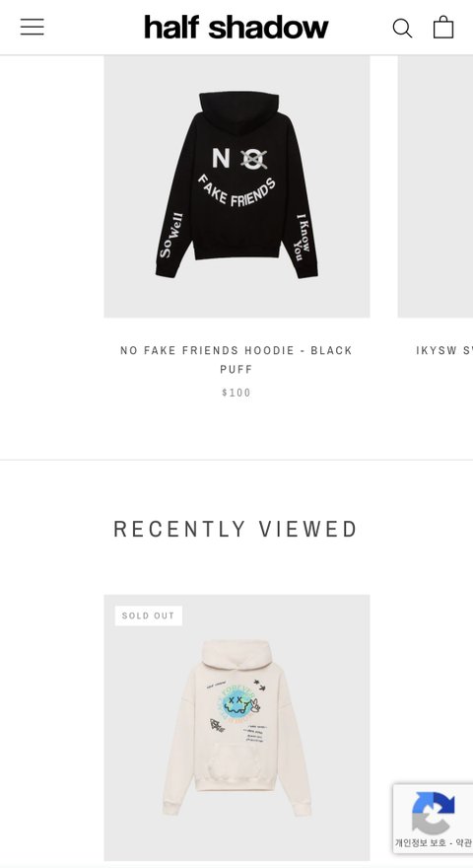Screen dimensions: 473x868
Task: Open the 약관 terms link
Action: click(463, 843)
